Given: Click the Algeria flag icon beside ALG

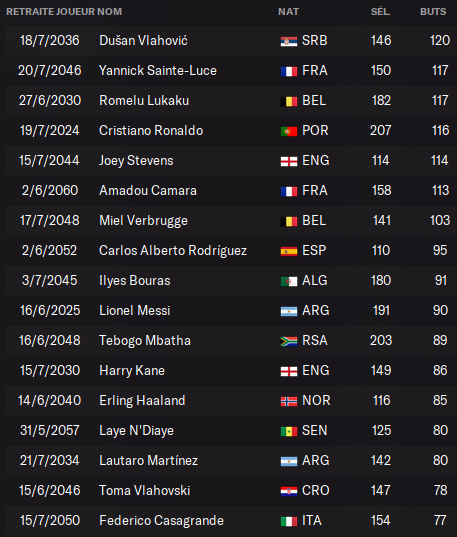Looking at the screenshot, I should pos(289,282).
